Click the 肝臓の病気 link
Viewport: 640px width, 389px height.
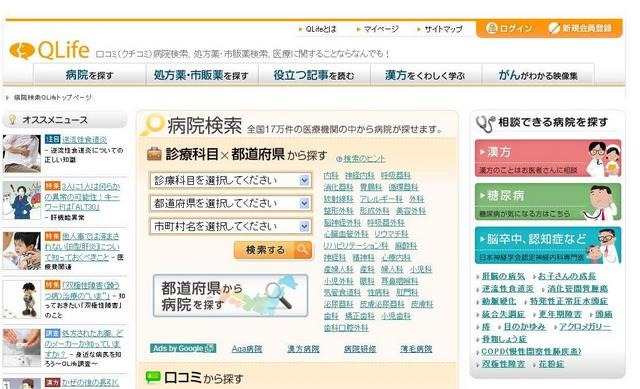[x=503, y=276]
